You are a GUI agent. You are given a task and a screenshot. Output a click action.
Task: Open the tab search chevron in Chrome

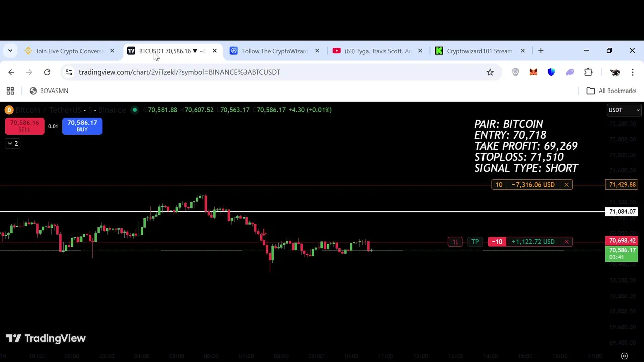10,51
